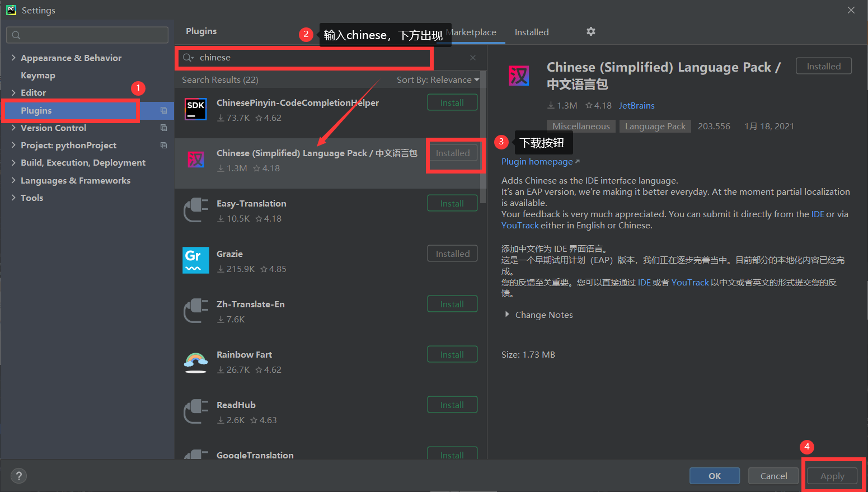Click the Chinese Language Pack icon in results list

(x=196, y=160)
